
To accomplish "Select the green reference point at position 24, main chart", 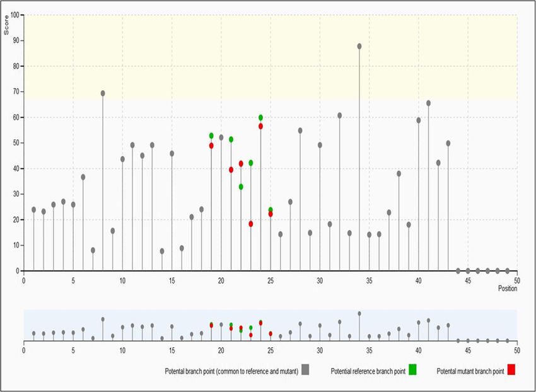I will click(261, 118).
